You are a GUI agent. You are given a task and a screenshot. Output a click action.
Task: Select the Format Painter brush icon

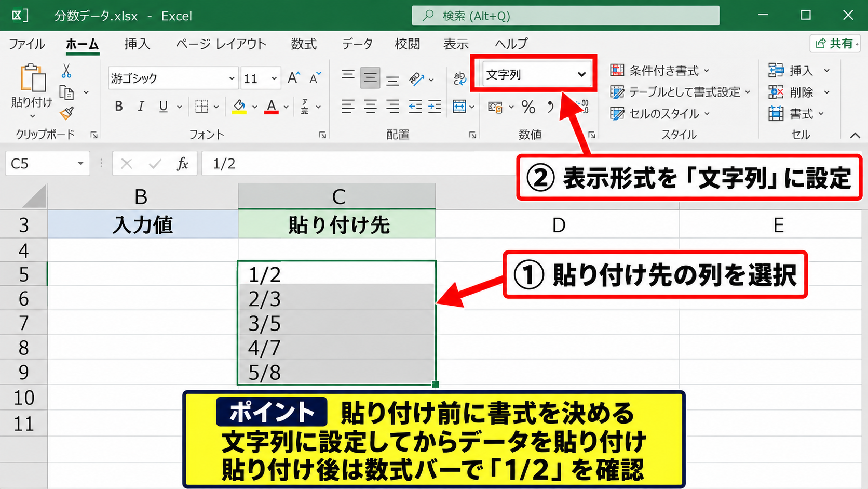(66, 113)
